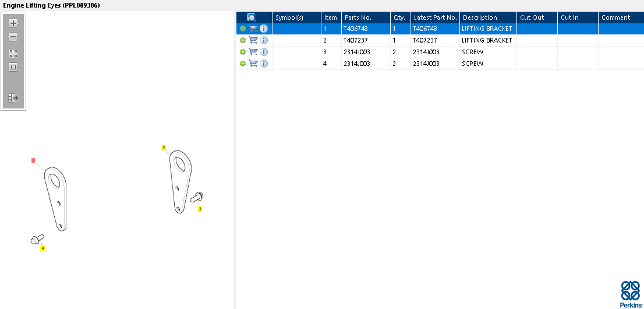
Task: Sort by the Symbol(s) column header
Action: pos(296,17)
